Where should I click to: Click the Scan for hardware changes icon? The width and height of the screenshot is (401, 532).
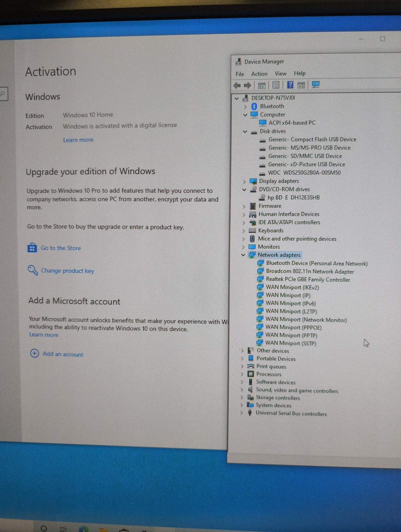(315, 85)
